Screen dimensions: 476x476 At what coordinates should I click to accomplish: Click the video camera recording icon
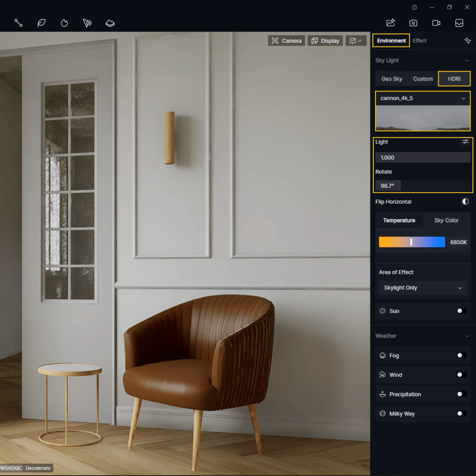(x=436, y=23)
